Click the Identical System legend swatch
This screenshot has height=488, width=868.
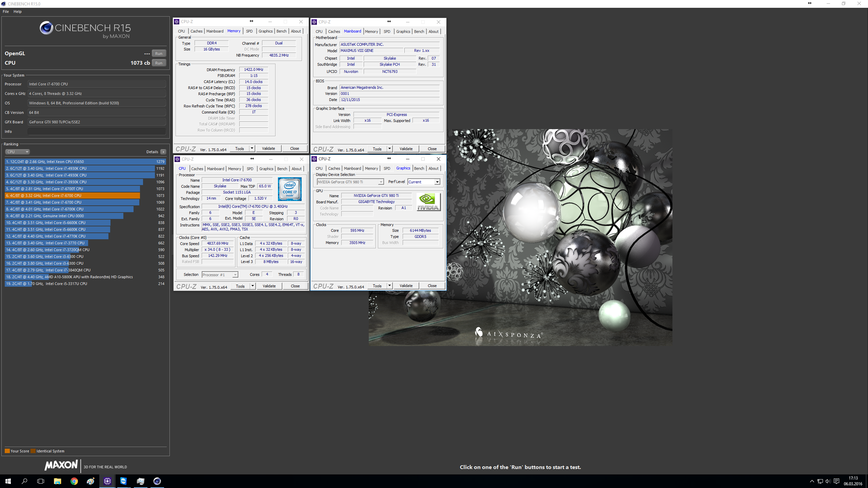33,451
